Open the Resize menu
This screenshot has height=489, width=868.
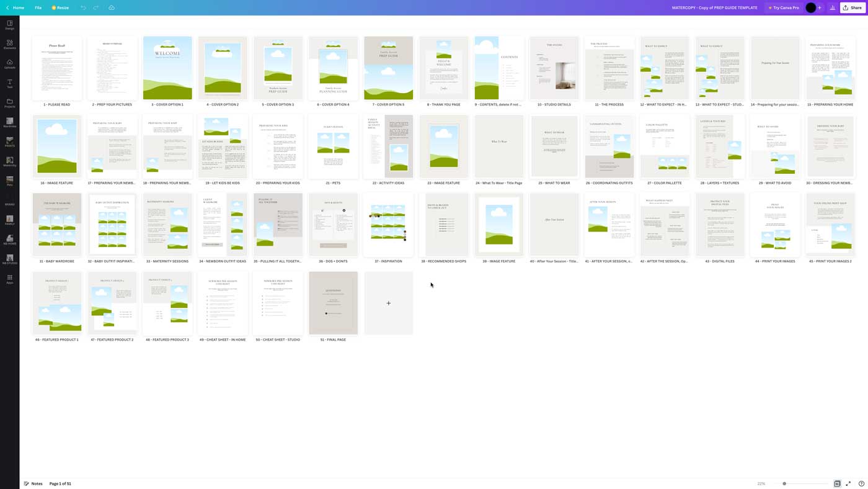60,7
